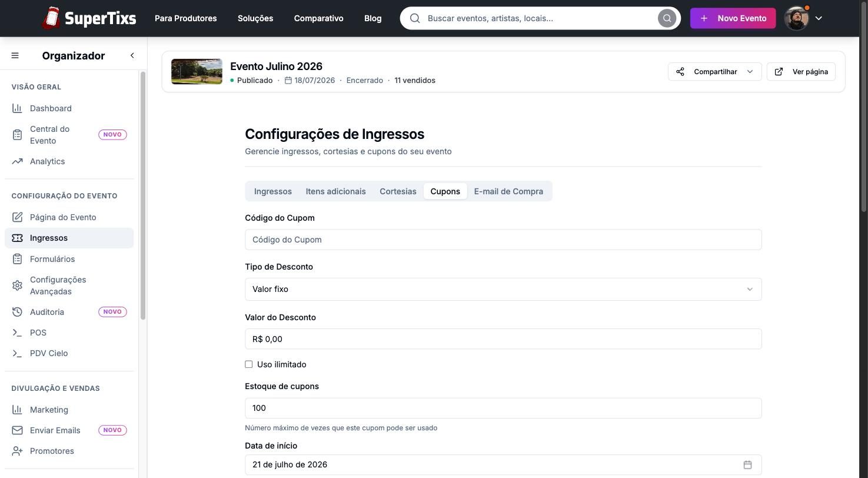Open the user avatar account menu
The width and height of the screenshot is (868, 478).
[803, 18]
